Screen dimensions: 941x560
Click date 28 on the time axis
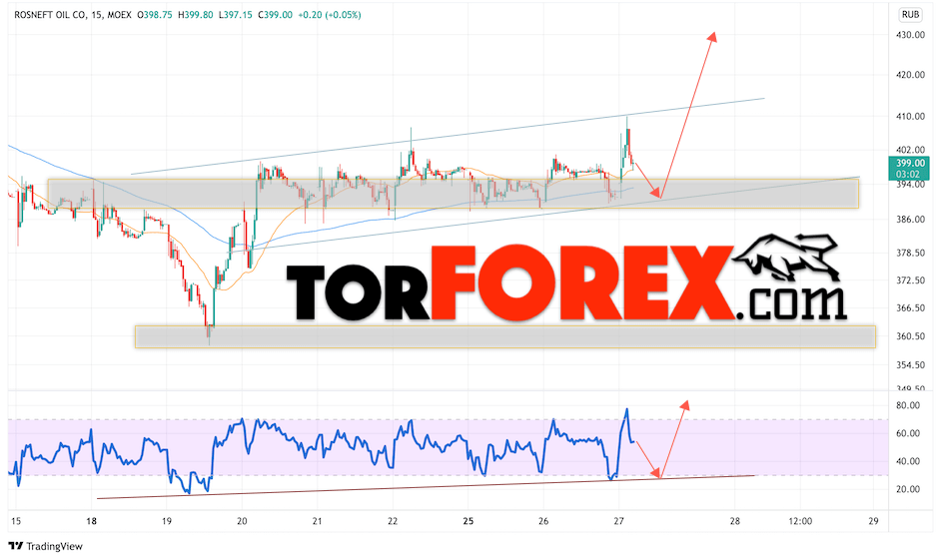coord(735,521)
